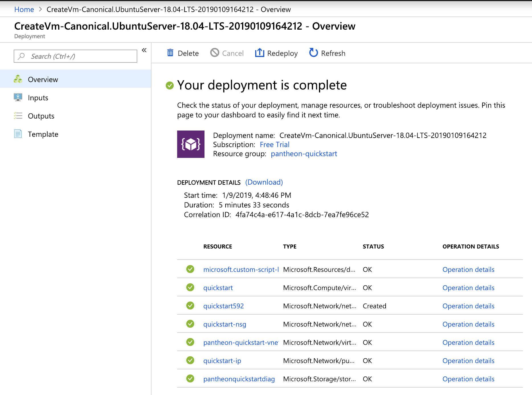Open the pantheon-quickstart resource group link
532x395 pixels.
tap(304, 154)
